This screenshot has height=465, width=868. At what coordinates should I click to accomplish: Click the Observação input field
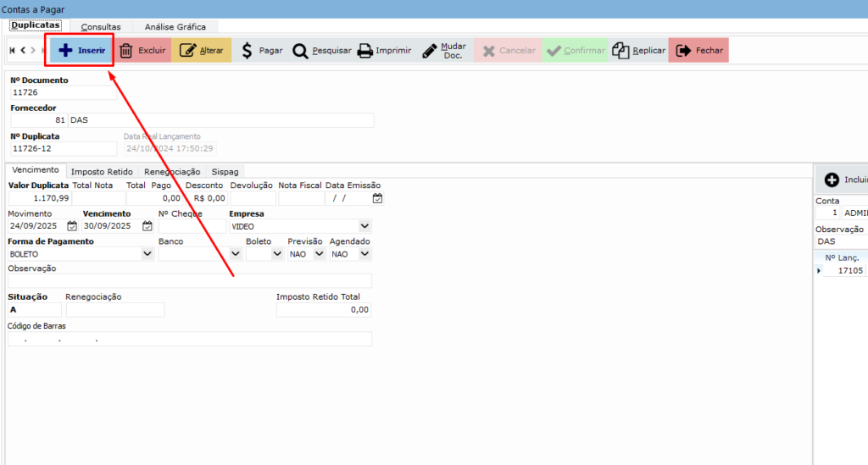[189, 280]
